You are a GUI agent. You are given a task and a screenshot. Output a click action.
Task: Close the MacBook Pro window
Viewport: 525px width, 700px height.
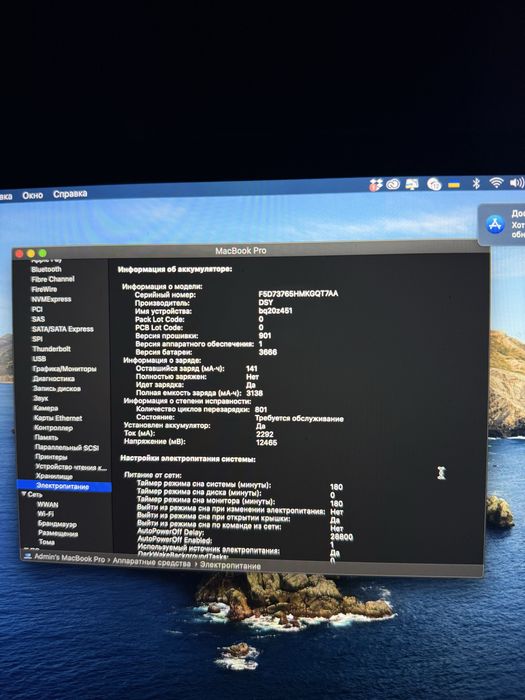(19, 254)
